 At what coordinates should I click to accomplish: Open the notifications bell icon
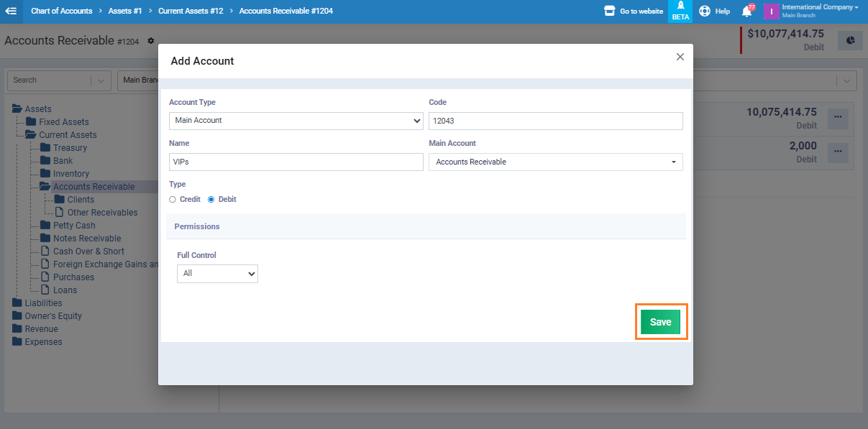click(x=746, y=11)
